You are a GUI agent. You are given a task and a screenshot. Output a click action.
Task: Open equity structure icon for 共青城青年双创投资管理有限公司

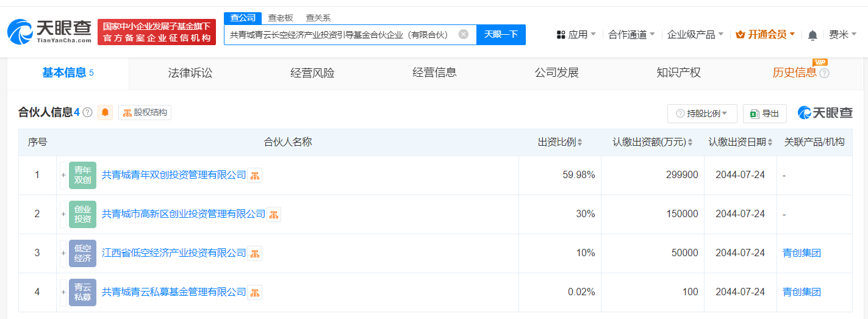click(x=255, y=175)
